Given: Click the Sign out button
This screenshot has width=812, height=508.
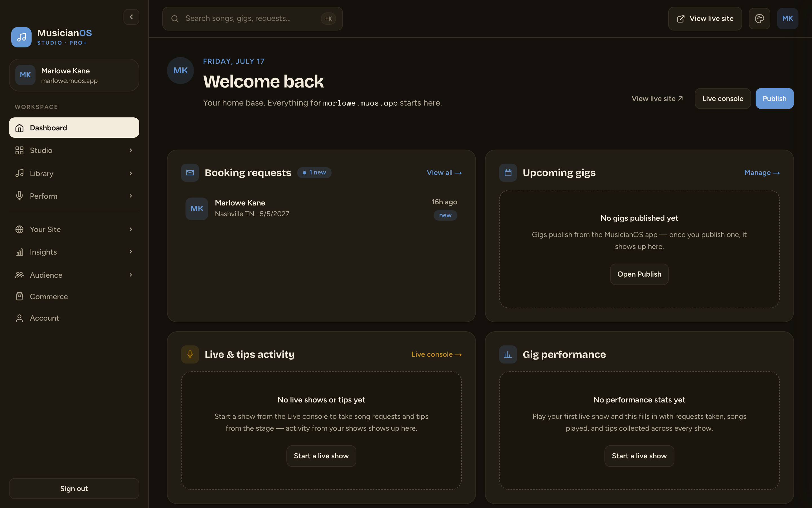Looking at the screenshot, I should pos(74,489).
